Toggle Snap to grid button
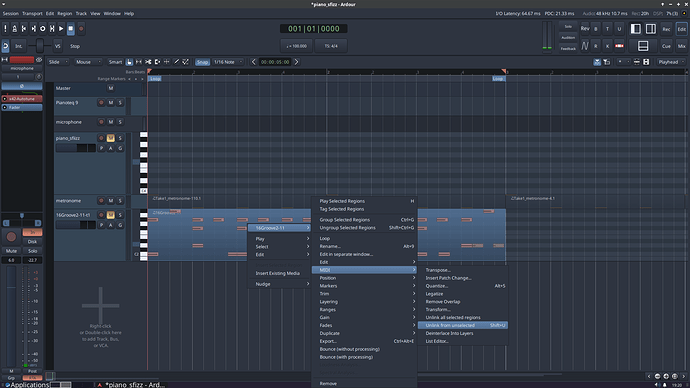Viewport: 690px width, 388px height. coord(202,62)
